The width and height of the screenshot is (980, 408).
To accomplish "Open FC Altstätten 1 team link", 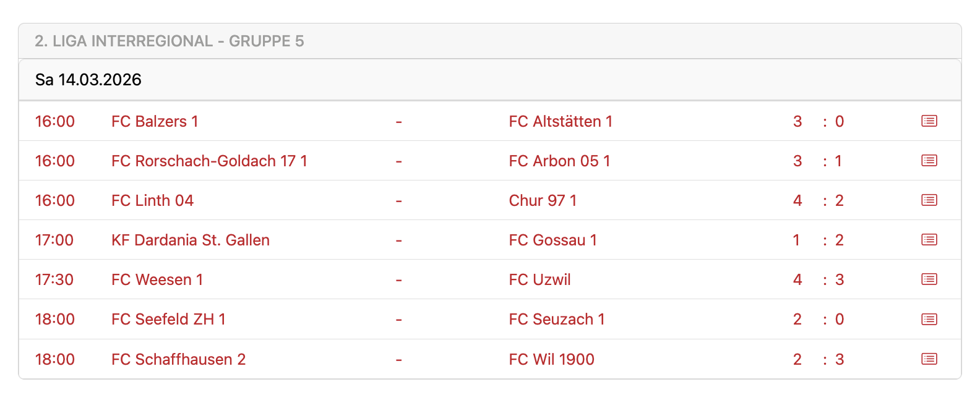I will (x=561, y=121).
